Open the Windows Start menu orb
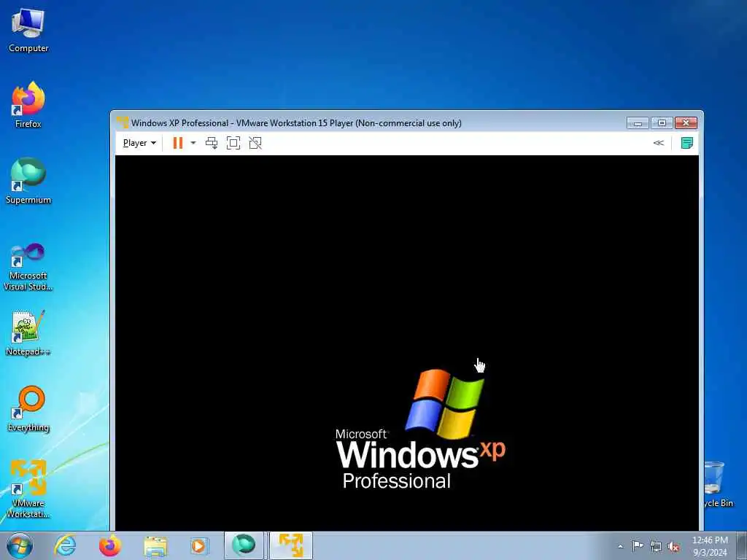Screen dimensions: 747x560 [20, 545]
